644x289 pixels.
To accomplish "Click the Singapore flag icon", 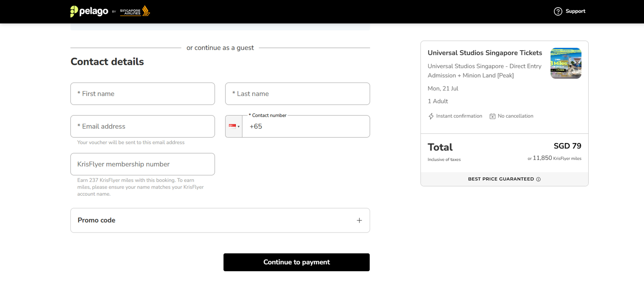I will [x=232, y=126].
